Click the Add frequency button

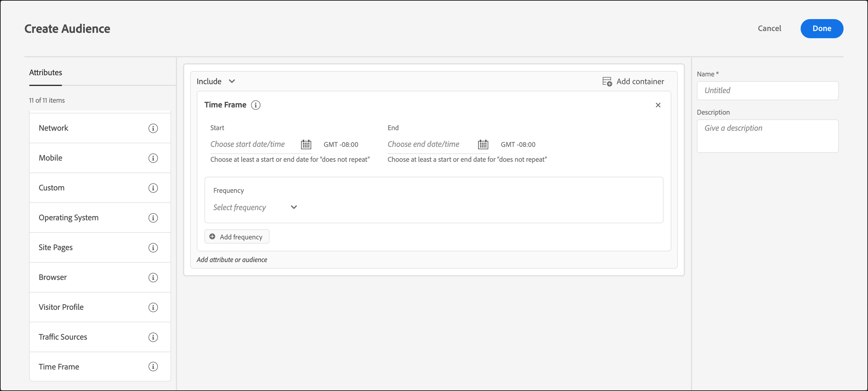(x=237, y=236)
